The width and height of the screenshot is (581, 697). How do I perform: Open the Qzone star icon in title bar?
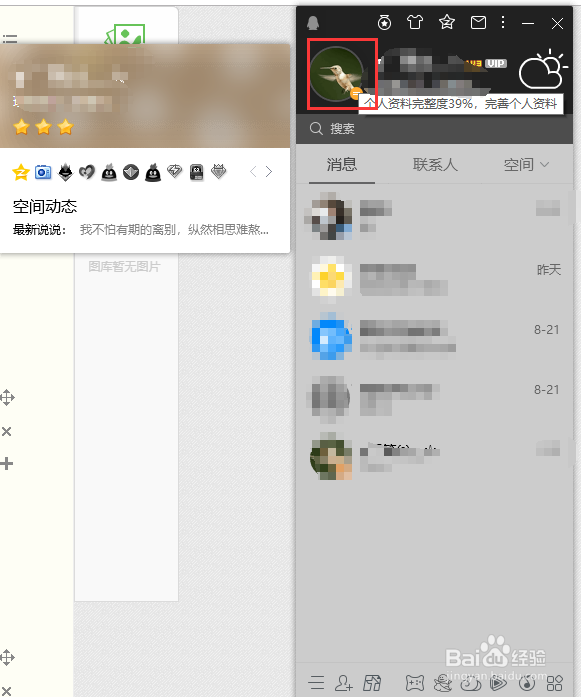pos(446,22)
